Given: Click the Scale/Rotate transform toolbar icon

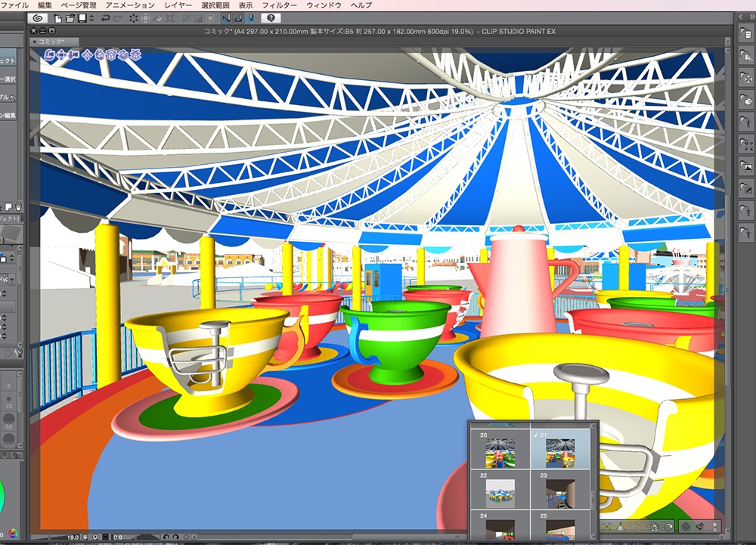Looking at the screenshot, I should 169,18.
